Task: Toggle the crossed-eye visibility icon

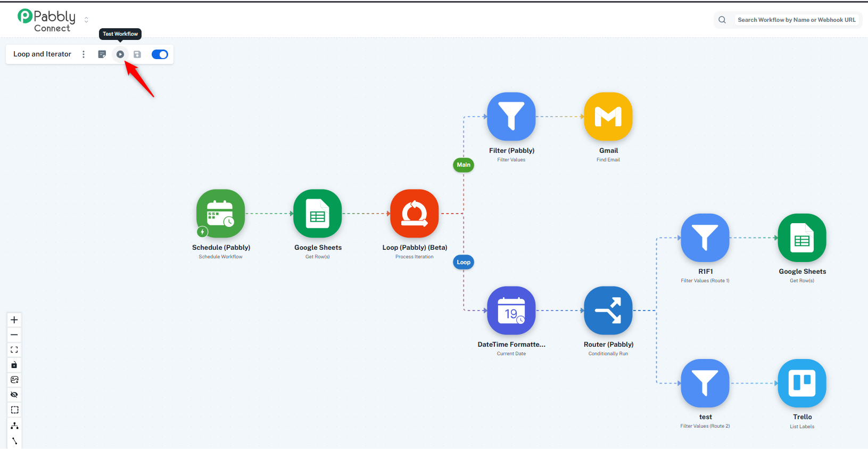Action: click(x=14, y=395)
